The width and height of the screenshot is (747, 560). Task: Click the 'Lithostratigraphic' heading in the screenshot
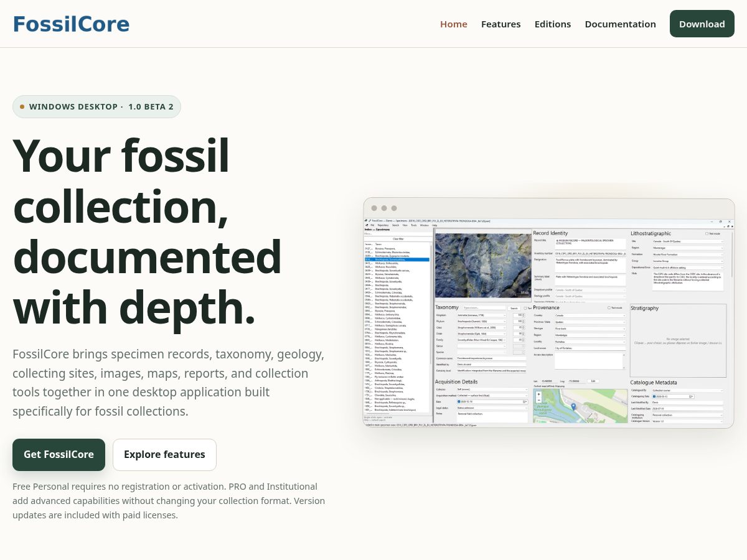point(651,233)
